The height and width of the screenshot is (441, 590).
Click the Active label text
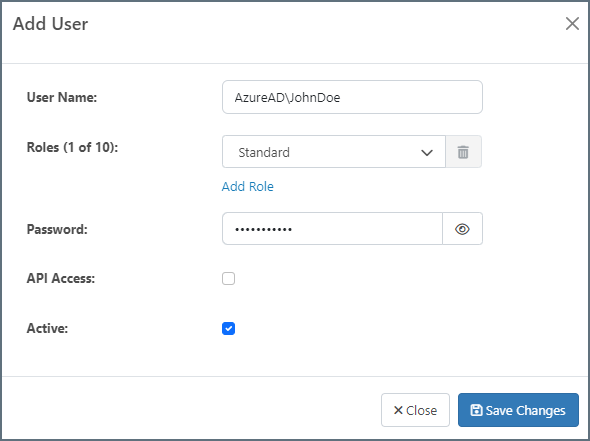click(47, 328)
